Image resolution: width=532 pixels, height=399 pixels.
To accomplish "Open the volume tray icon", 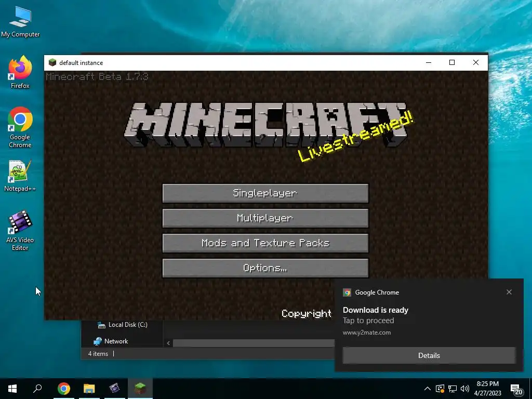I will pyautogui.click(x=465, y=389).
